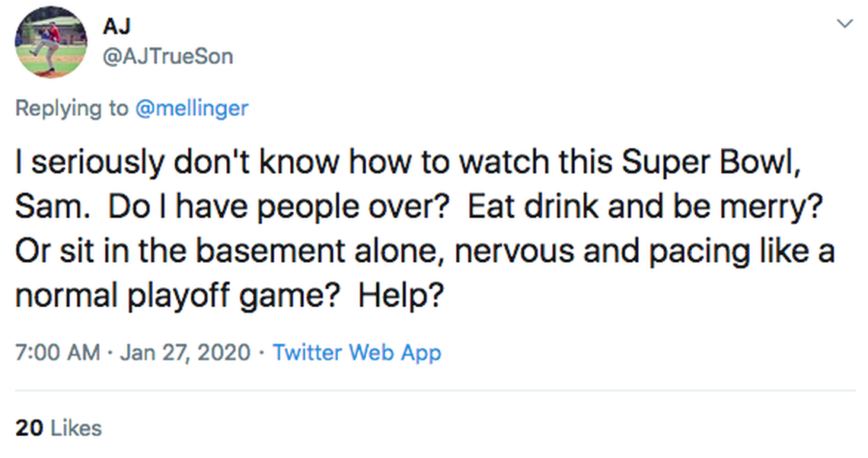Open the @mellinger mention link
868x458 pixels.
coord(191,108)
